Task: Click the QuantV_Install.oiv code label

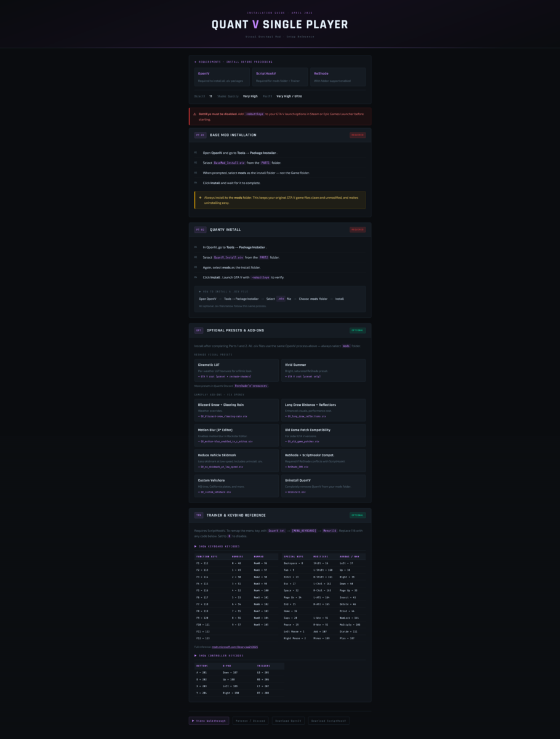Action: pos(228,257)
